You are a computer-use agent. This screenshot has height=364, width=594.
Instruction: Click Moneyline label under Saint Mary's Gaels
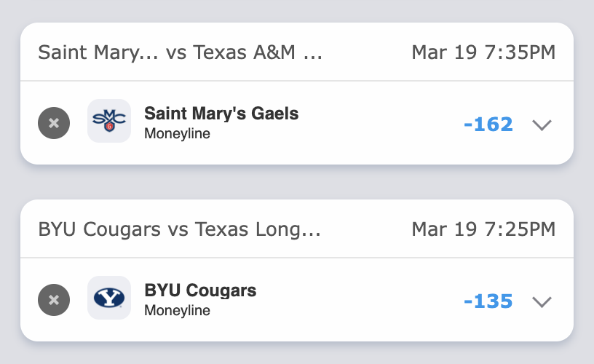[177, 134]
